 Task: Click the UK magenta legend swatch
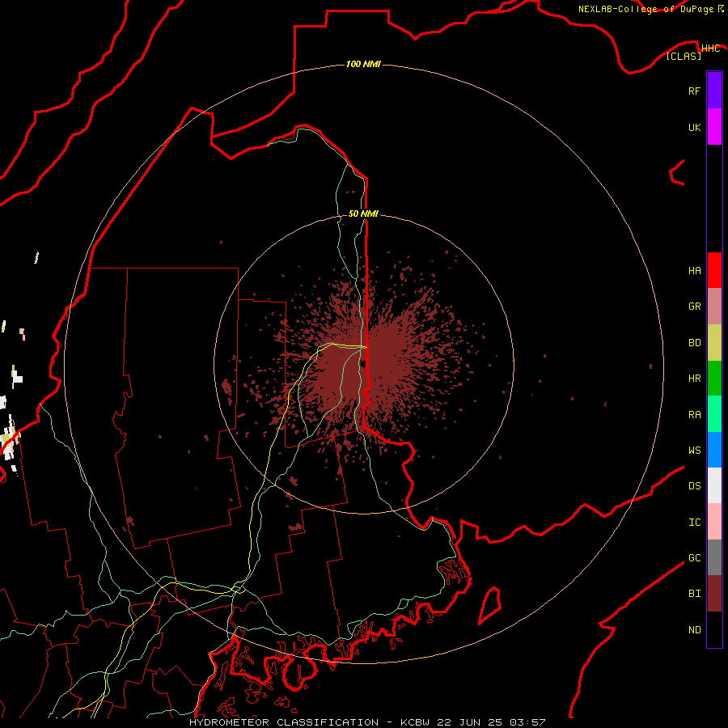pos(714,127)
